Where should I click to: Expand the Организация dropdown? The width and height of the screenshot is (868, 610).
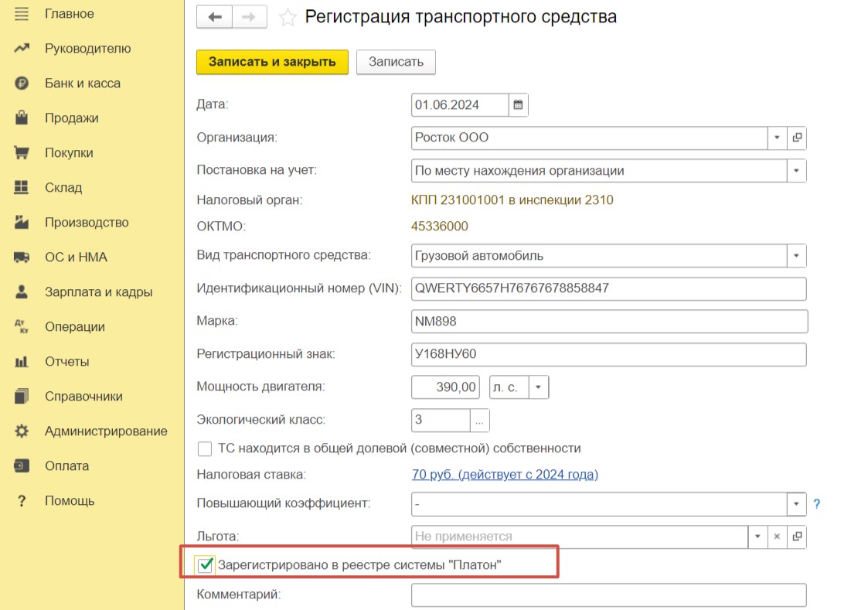click(778, 138)
